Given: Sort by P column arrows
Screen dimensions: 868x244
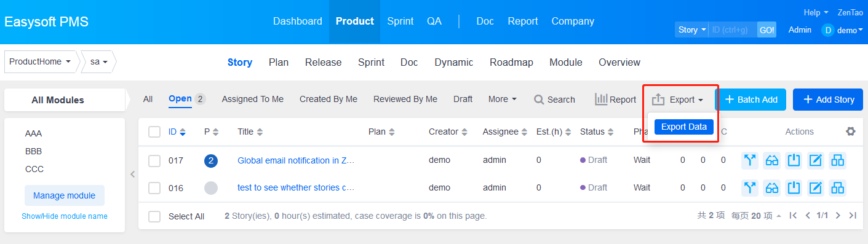Looking at the screenshot, I should tap(216, 132).
